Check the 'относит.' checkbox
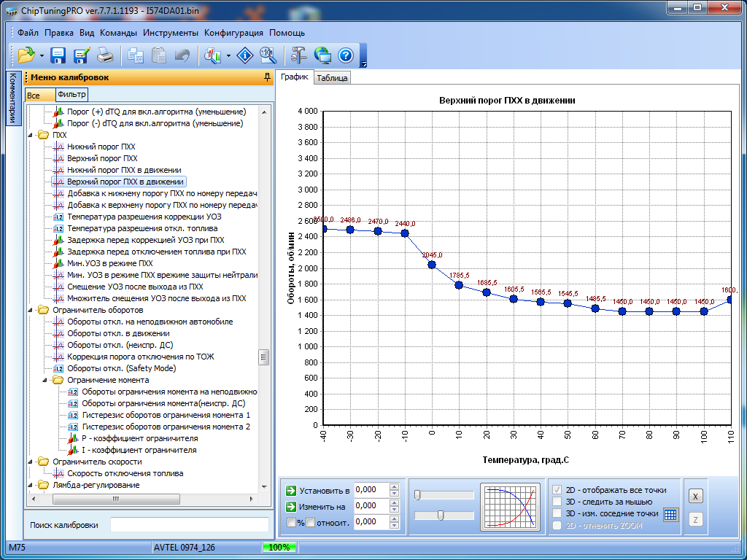This screenshot has height=560, width=747. click(310, 522)
